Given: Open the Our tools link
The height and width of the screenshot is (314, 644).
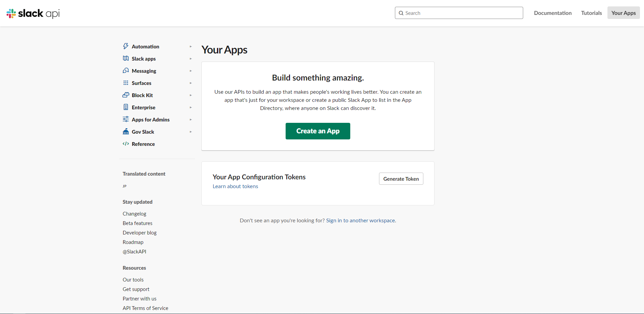Looking at the screenshot, I should (x=133, y=280).
